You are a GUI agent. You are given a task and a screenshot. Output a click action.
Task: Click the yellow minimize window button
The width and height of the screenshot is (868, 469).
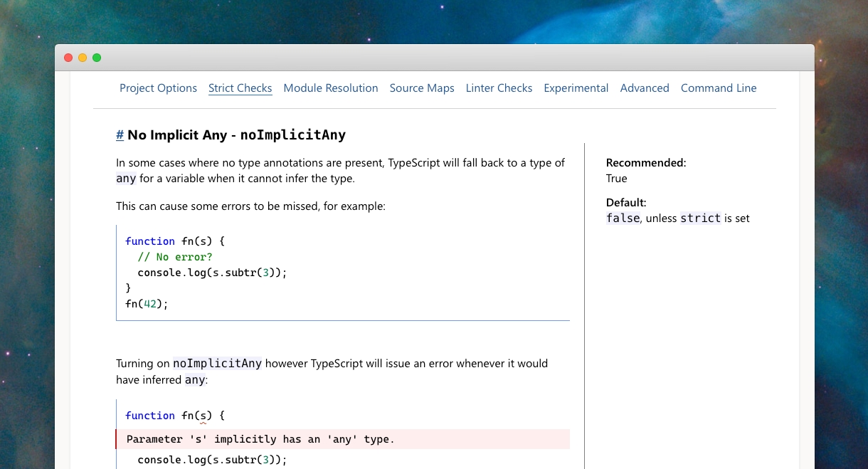83,58
